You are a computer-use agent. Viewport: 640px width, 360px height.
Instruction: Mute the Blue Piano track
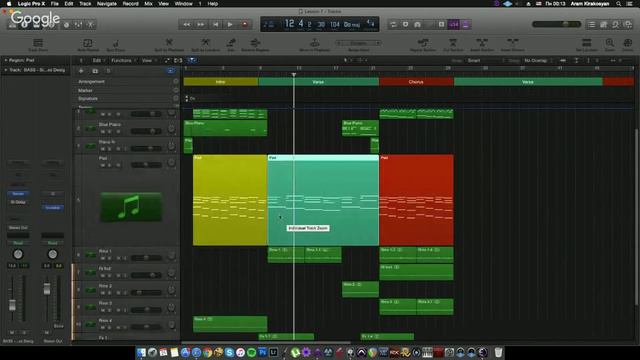103,131
